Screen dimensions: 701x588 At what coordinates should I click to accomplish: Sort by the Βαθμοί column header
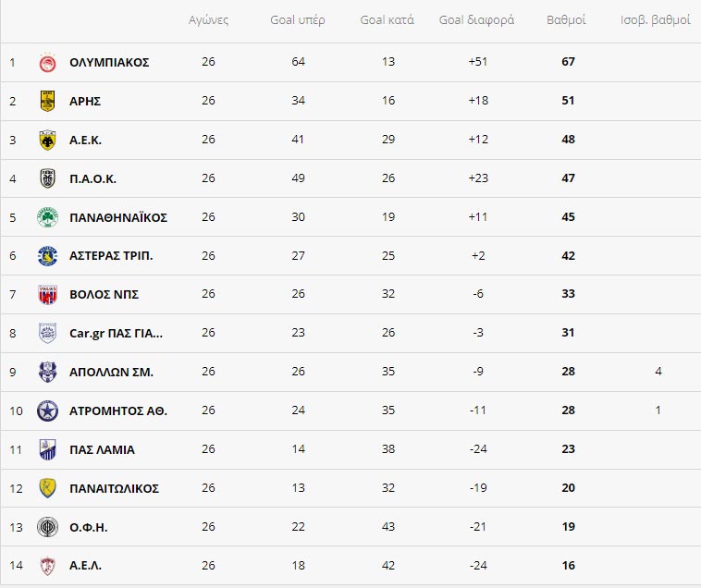566,20
